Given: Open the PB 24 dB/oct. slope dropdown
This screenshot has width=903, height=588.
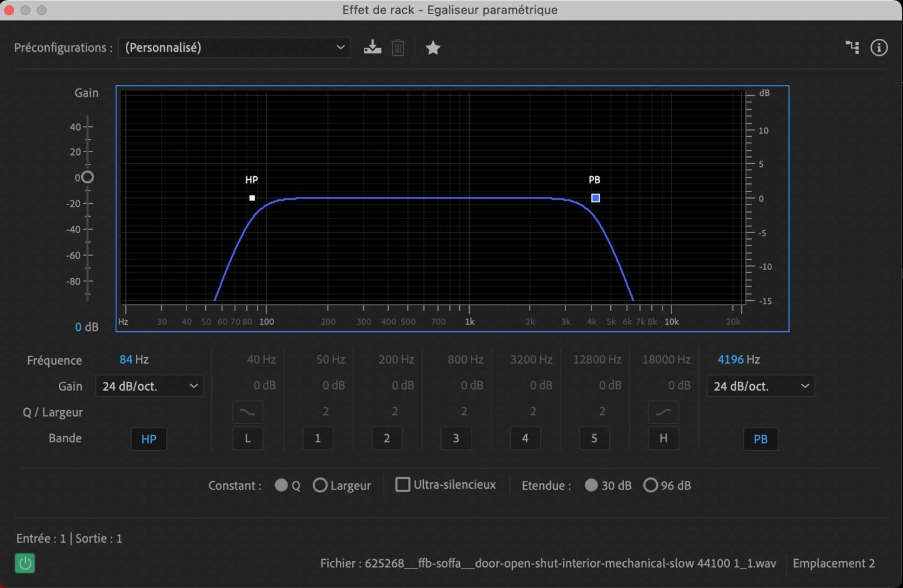Looking at the screenshot, I should coord(760,386).
